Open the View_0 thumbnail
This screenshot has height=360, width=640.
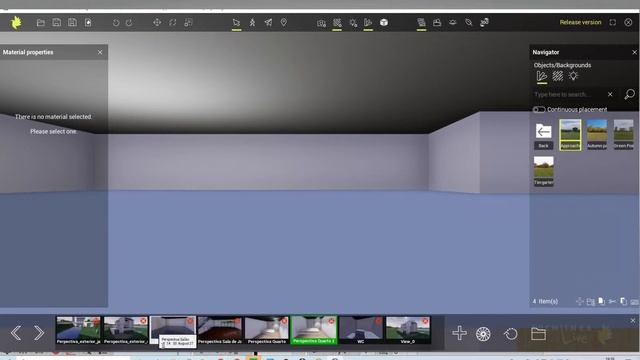[x=408, y=330]
